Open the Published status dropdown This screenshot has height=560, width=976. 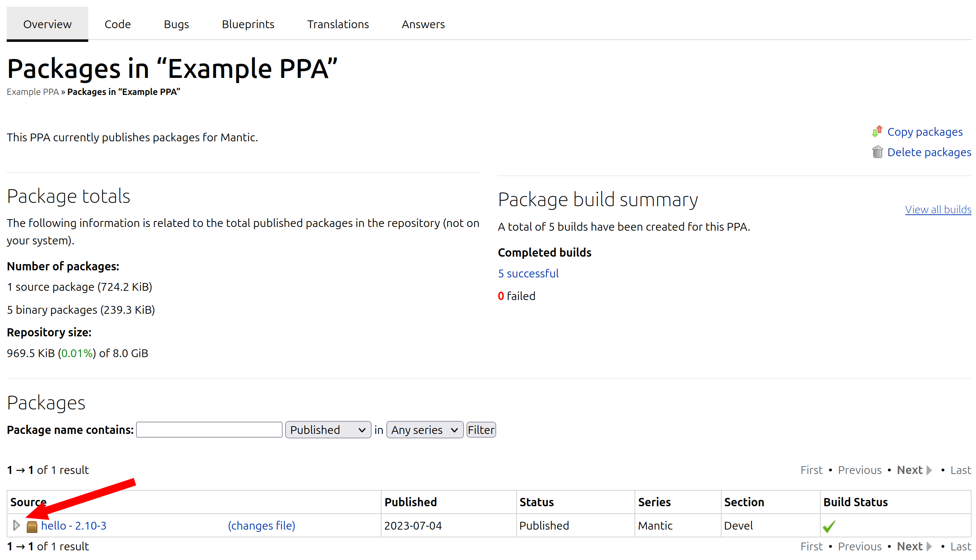(x=328, y=429)
